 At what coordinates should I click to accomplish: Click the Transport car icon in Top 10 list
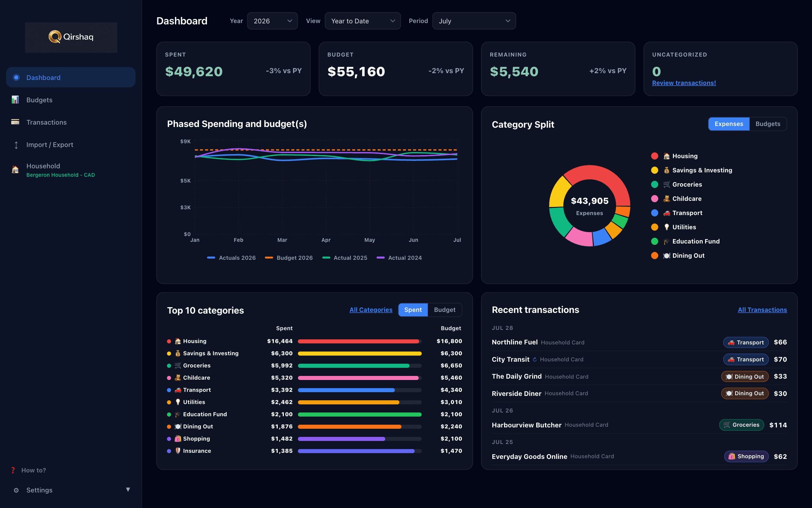(178, 390)
